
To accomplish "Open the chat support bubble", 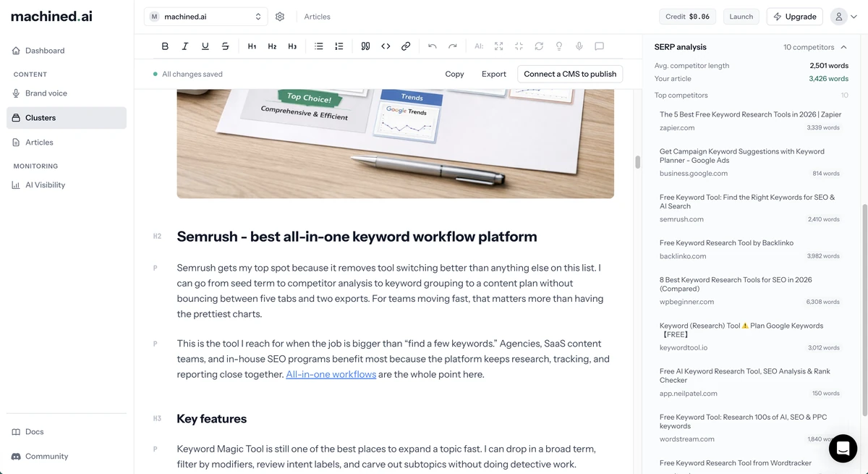I will [x=843, y=449].
